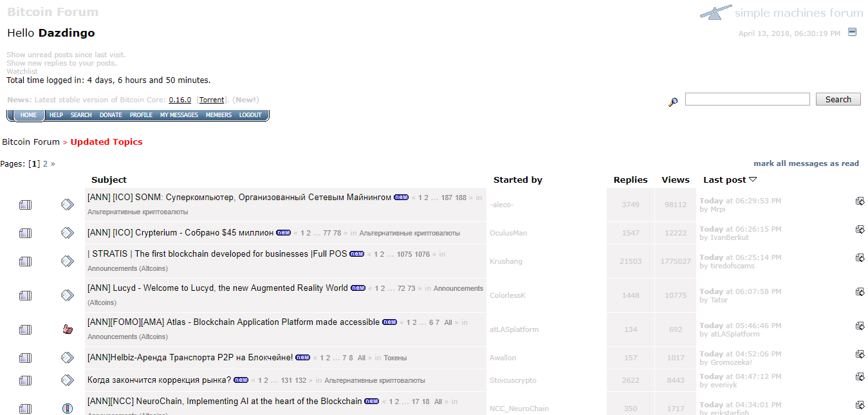Go to last post in Helbiz topic
This screenshot has width=868, height=415.
[x=860, y=354]
